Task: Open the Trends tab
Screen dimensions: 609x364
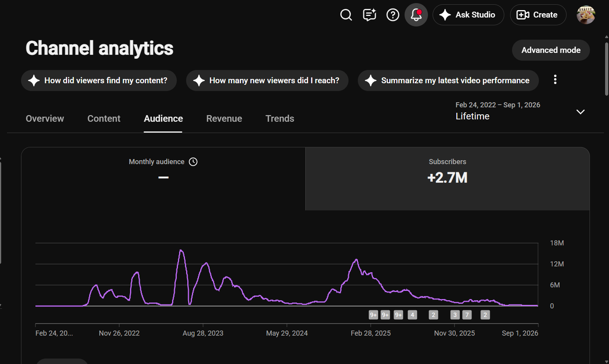Action: [280, 119]
